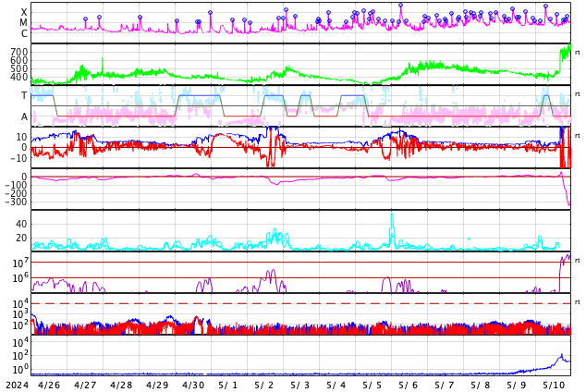Select "500" on the green plot axis

tap(19, 68)
